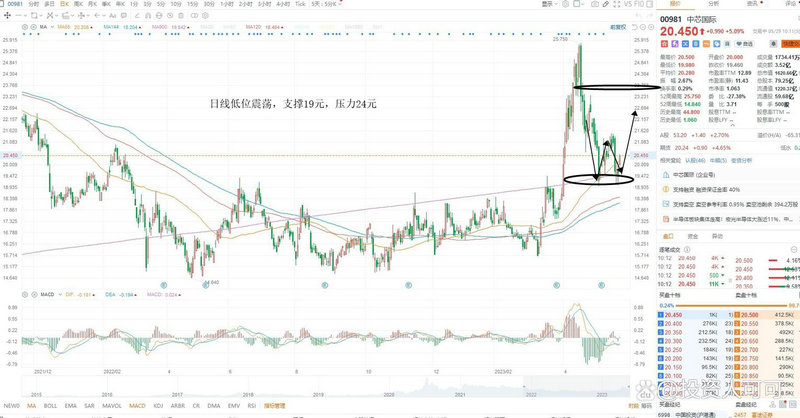The image size is (800, 418).
Task: Expand the MACD indicator dropdown arrow
Action: [x=60, y=294]
